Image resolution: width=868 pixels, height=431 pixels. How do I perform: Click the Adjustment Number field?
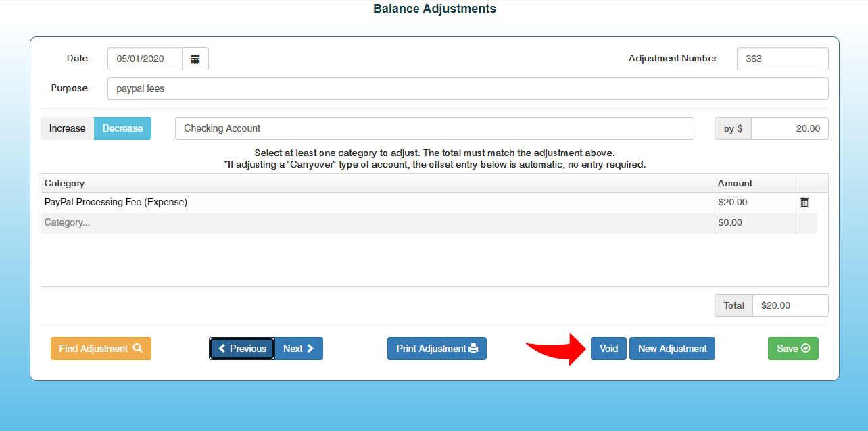(x=782, y=59)
